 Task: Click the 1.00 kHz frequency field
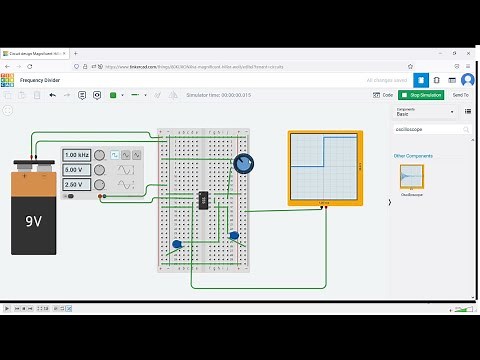click(77, 155)
